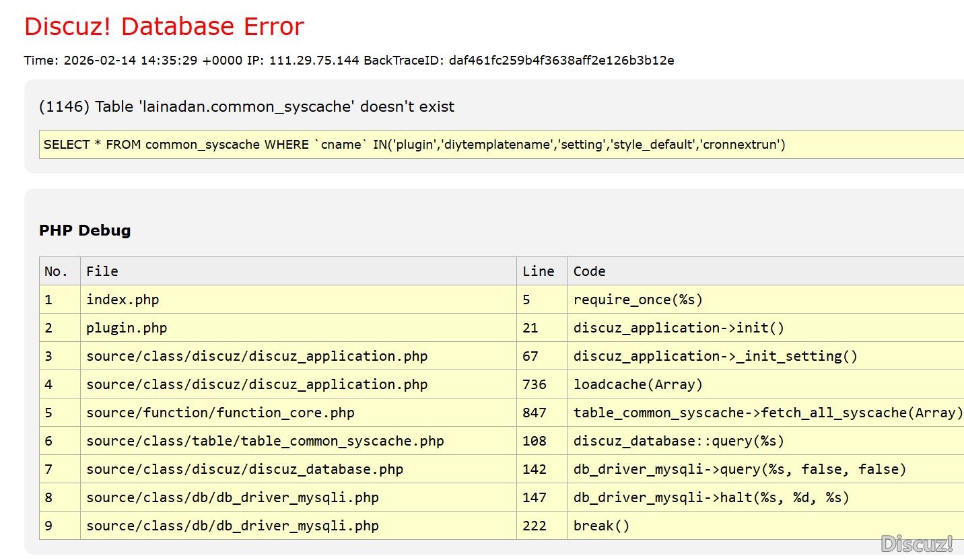
Task: Click the File column header
Action: pyautogui.click(x=102, y=271)
